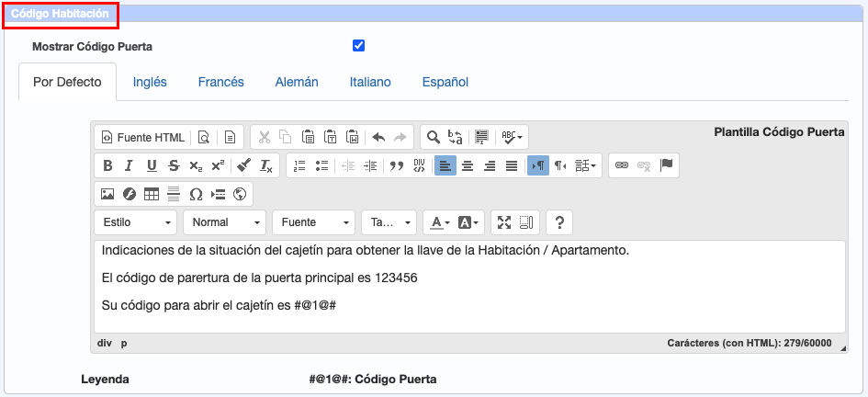Insert a hyperlink
Image resolution: width=868 pixels, height=397 pixels.
622,165
